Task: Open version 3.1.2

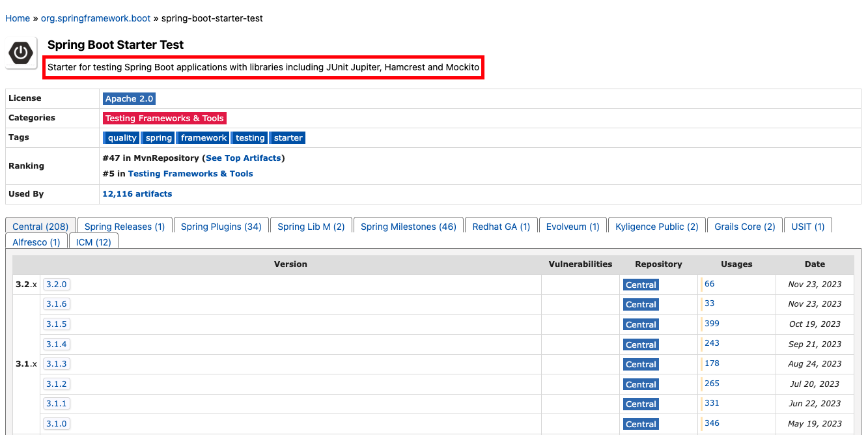Action: [57, 384]
